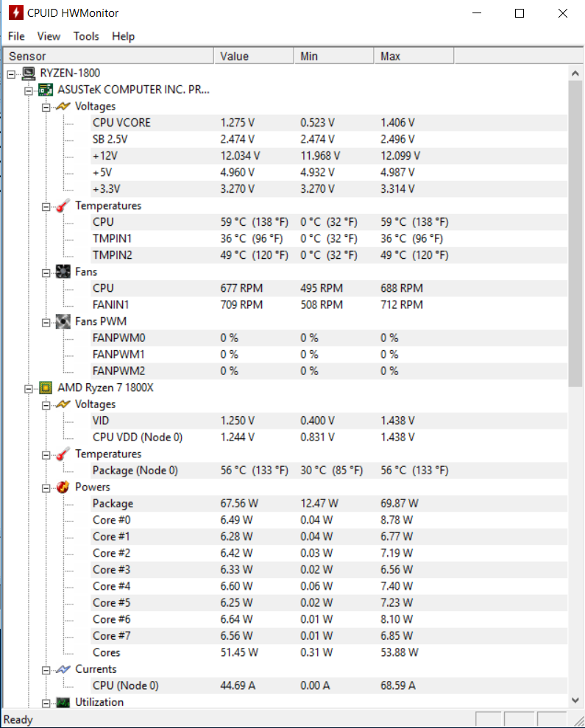Open the View menu
The height and width of the screenshot is (728, 585).
tap(49, 36)
